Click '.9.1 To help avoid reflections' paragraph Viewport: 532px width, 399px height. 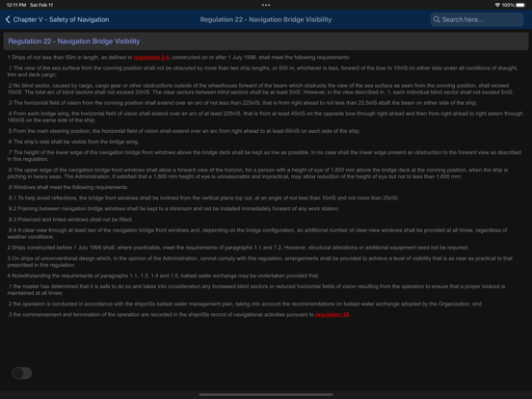pyautogui.click(x=203, y=198)
